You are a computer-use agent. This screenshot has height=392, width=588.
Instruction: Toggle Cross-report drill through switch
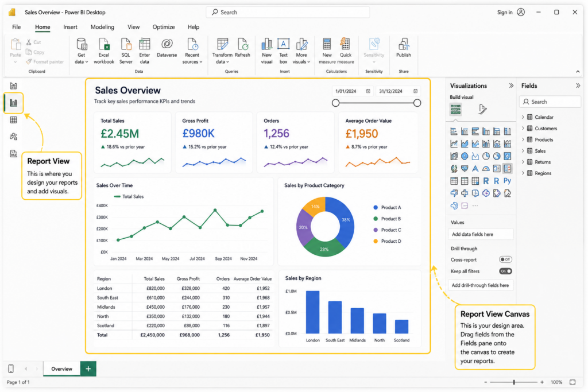pos(505,260)
